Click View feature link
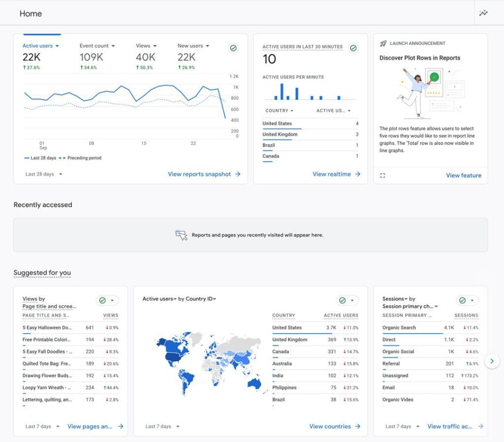 click(464, 176)
